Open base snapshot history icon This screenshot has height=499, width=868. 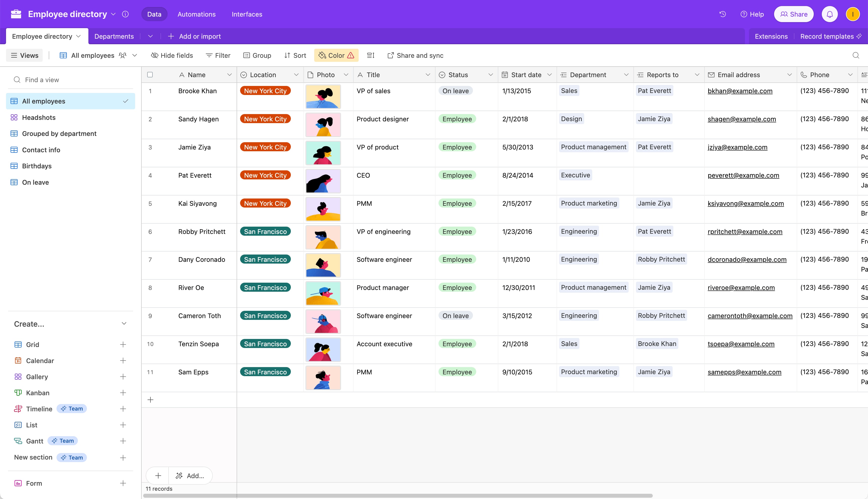click(x=722, y=14)
